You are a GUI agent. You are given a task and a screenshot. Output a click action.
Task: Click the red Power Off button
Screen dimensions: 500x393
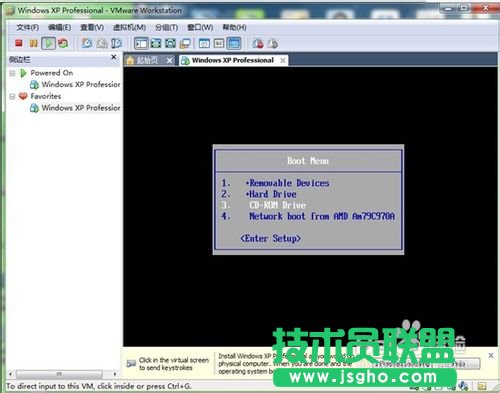click(x=19, y=43)
